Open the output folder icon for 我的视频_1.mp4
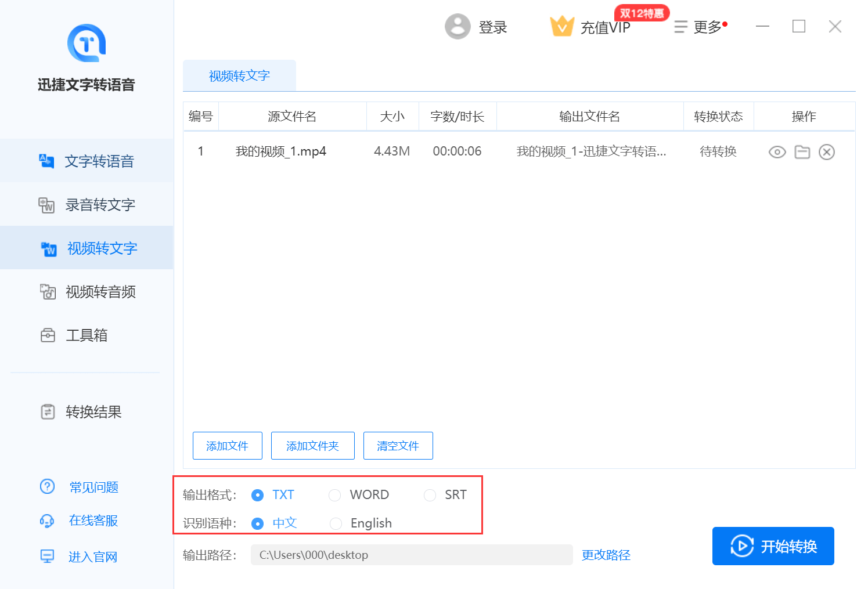The width and height of the screenshot is (868, 589). pyautogui.click(x=802, y=151)
